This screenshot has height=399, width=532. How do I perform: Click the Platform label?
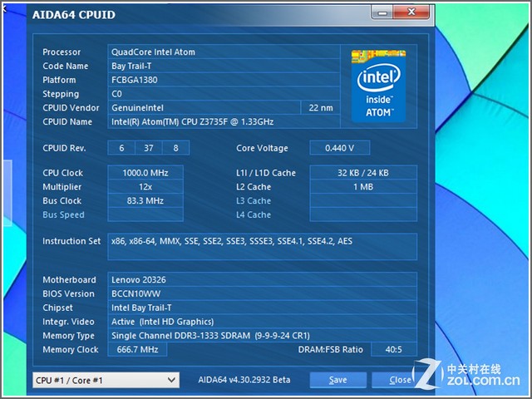click(x=59, y=80)
